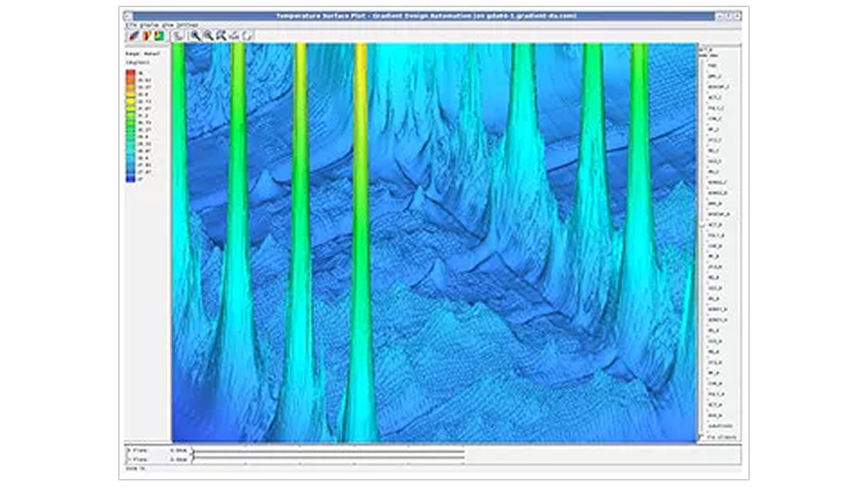Click the dark blue swatch at legend bottom
868x488 pixels.
131,178
